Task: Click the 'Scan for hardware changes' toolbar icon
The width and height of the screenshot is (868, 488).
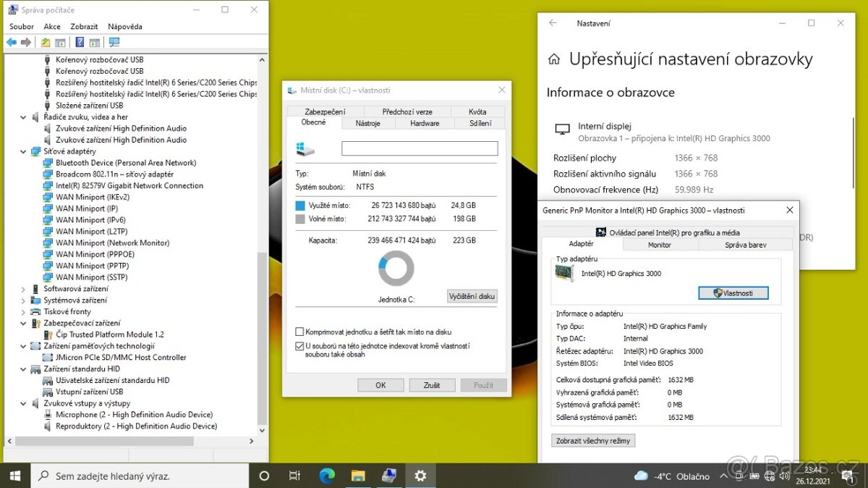Action: click(114, 42)
